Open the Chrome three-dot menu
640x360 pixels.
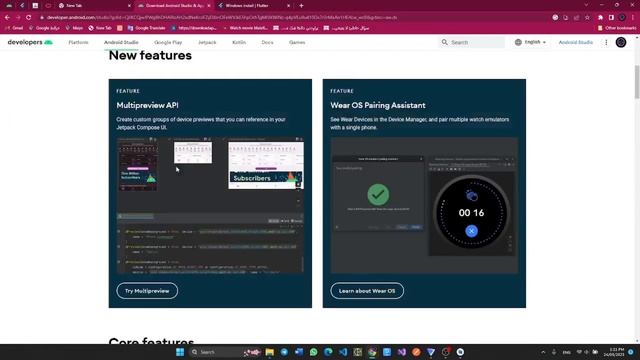click(633, 18)
